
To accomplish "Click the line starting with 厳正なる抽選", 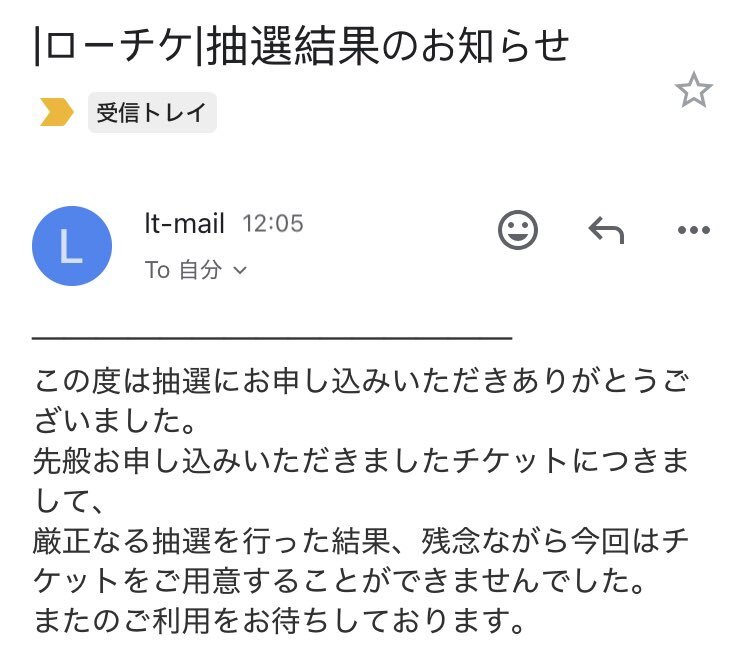I will pos(362,543).
